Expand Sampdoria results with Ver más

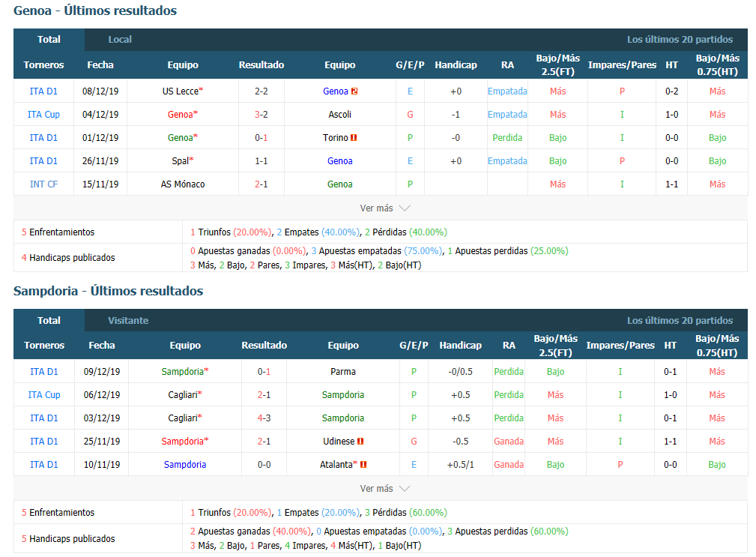[384, 489]
